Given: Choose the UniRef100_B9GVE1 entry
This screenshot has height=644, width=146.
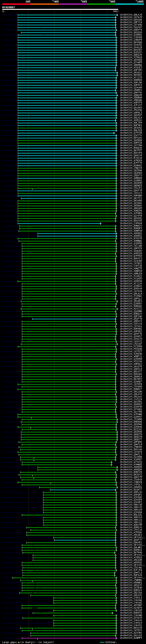Looking at the screenshot, I should [131, 542].
